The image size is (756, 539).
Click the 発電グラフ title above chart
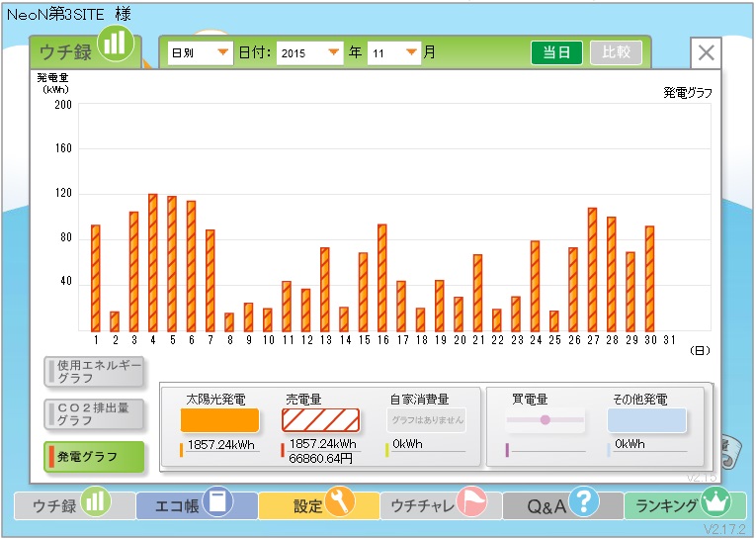point(688,93)
